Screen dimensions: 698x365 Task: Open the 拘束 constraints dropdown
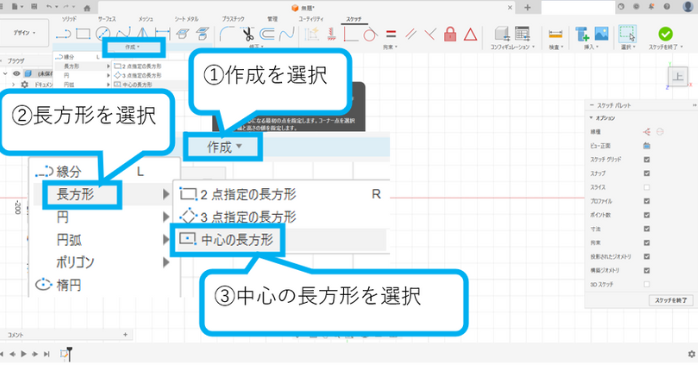390,47
